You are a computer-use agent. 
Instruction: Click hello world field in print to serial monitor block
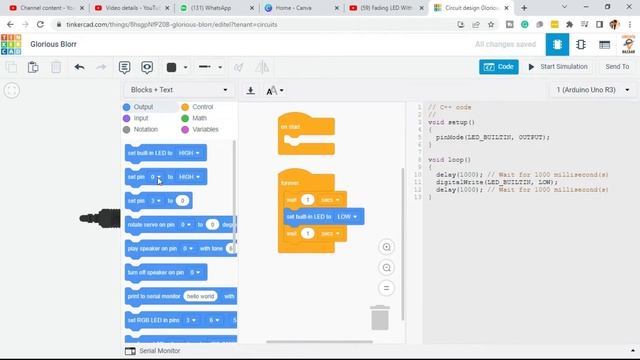200,296
